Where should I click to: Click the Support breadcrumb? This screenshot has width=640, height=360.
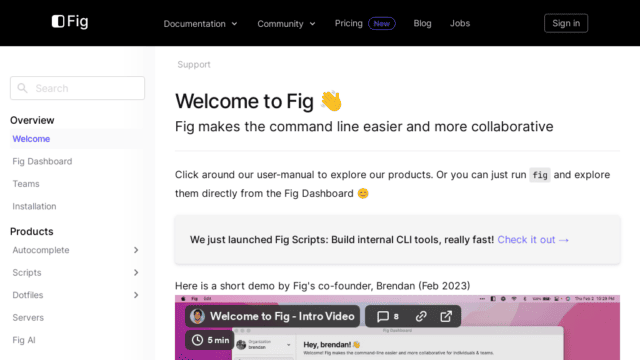(193, 64)
